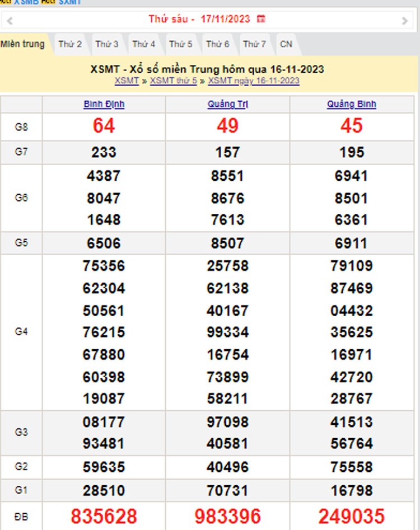Click the G3 row label
The height and width of the screenshot is (530, 420).
[21, 432]
